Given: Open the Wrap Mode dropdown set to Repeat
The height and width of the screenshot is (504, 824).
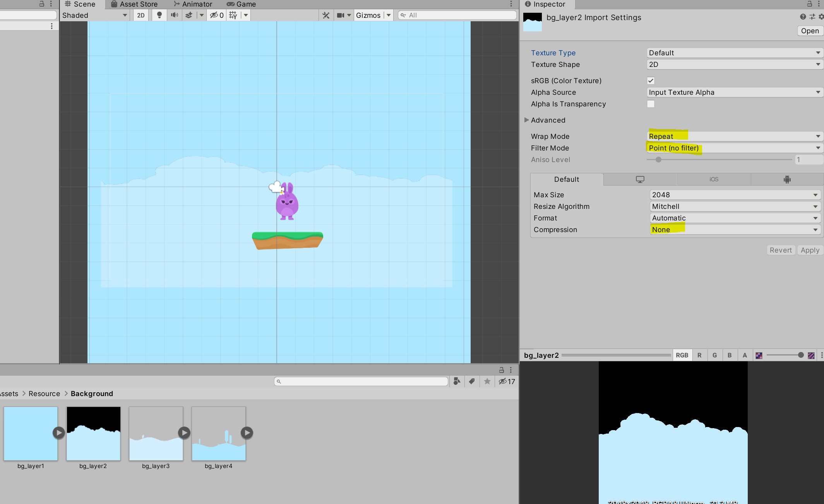Looking at the screenshot, I should [734, 136].
